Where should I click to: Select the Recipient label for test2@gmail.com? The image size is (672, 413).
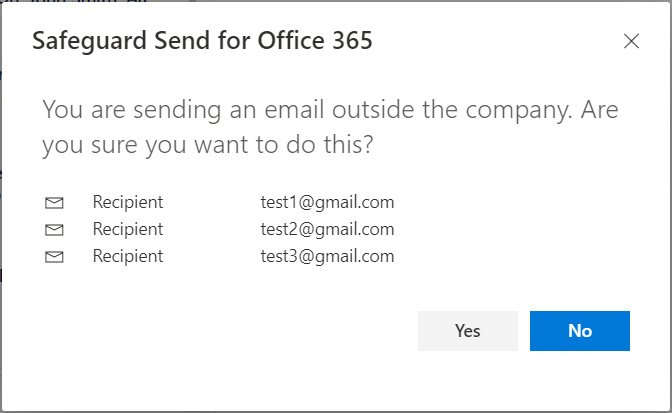pos(127,229)
